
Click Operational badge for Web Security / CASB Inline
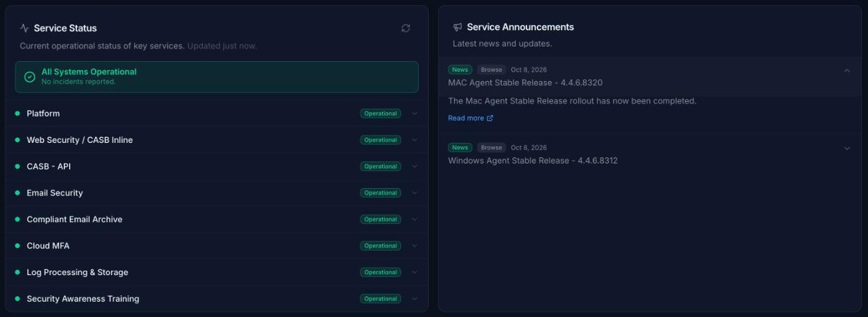coord(381,140)
